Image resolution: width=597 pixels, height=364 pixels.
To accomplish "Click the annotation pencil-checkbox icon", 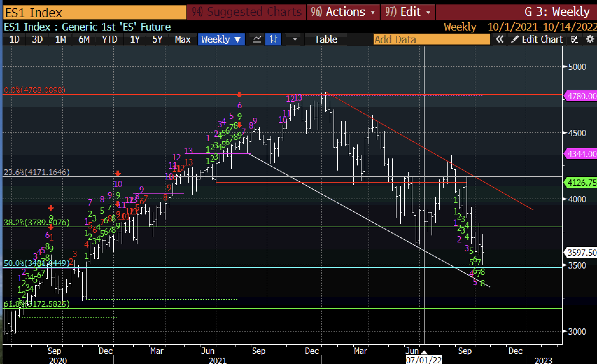I will (x=574, y=39).
